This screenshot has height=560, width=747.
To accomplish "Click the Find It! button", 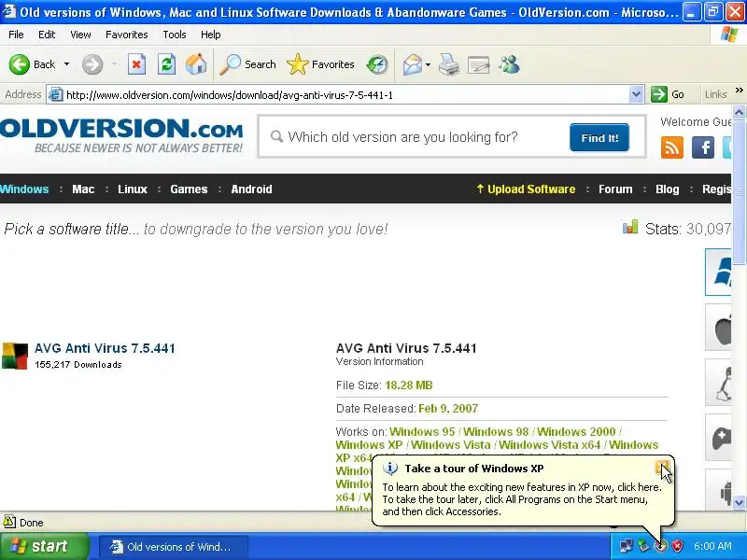I will 599,137.
